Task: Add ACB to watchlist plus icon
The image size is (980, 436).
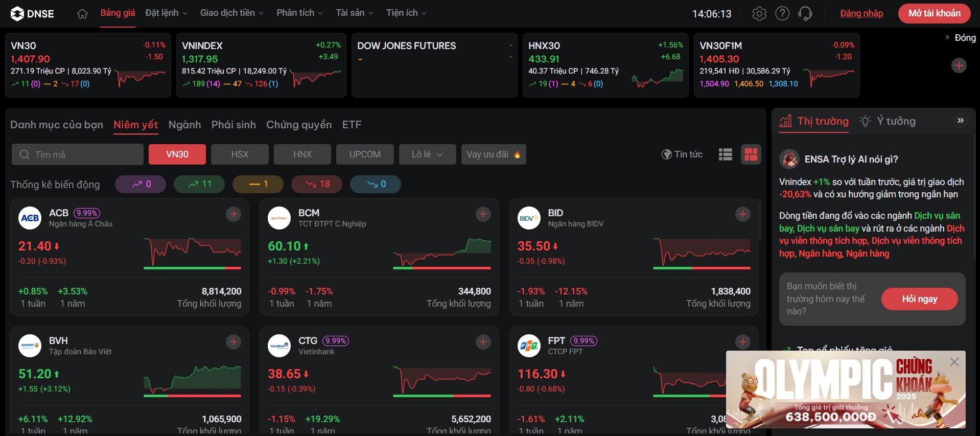Action: (x=234, y=214)
